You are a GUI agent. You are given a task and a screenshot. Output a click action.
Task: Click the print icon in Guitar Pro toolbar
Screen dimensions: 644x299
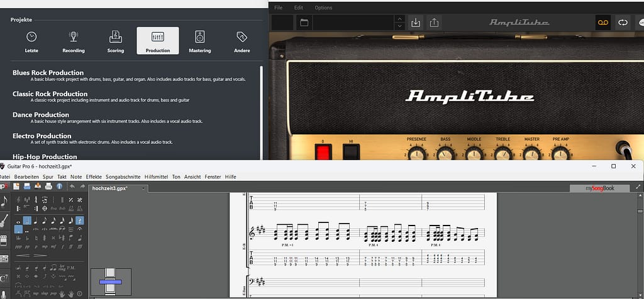[x=48, y=186]
